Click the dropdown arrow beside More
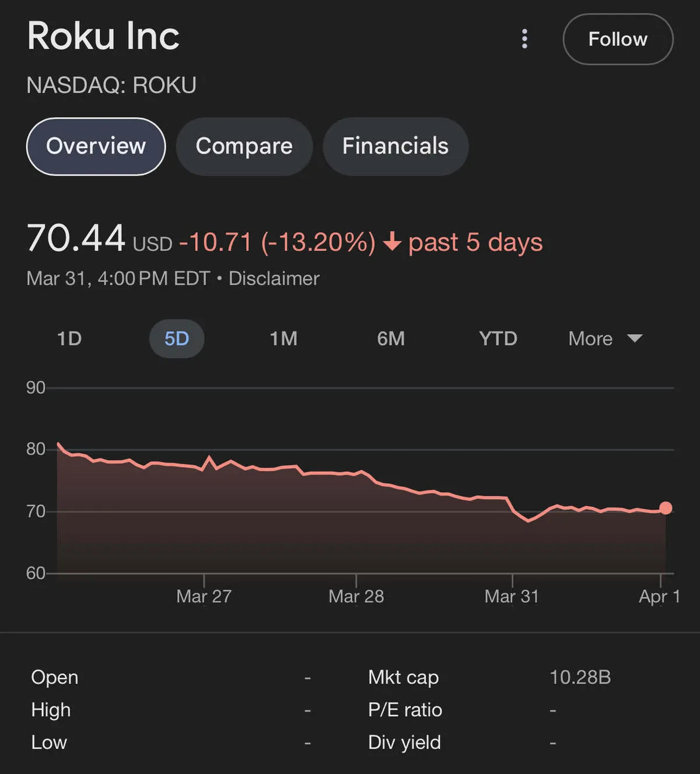 click(635, 338)
